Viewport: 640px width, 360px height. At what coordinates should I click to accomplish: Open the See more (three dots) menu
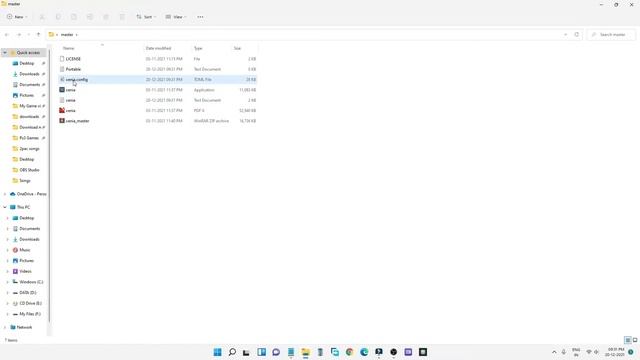pyautogui.click(x=200, y=17)
